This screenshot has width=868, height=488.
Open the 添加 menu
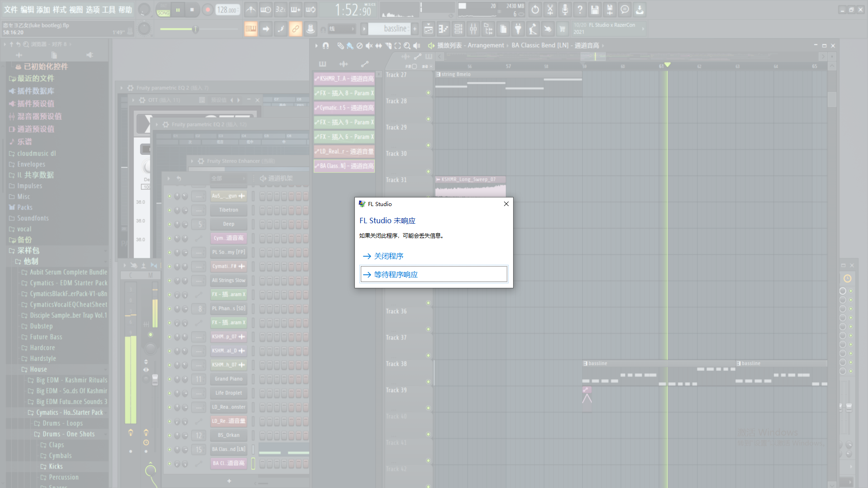tap(43, 9)
